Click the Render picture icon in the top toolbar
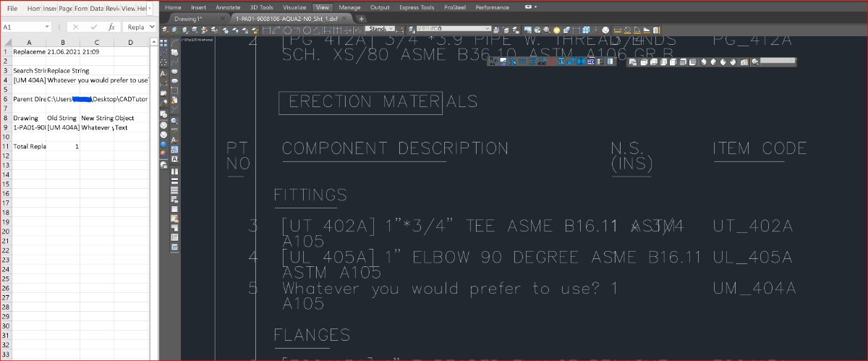Screen dimensions: 868x361 [527, 30]
